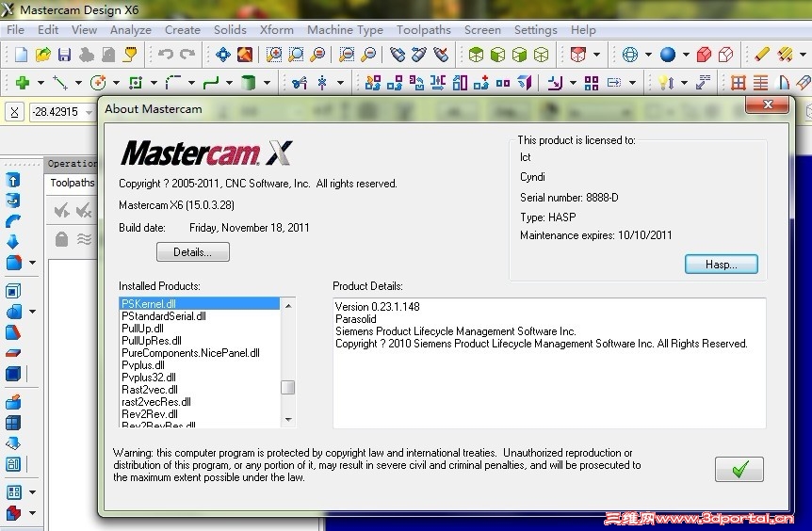Click the orange grid icon on right toolbar
Viewport: 812px width, 531px height.
(x=739, y=82)
